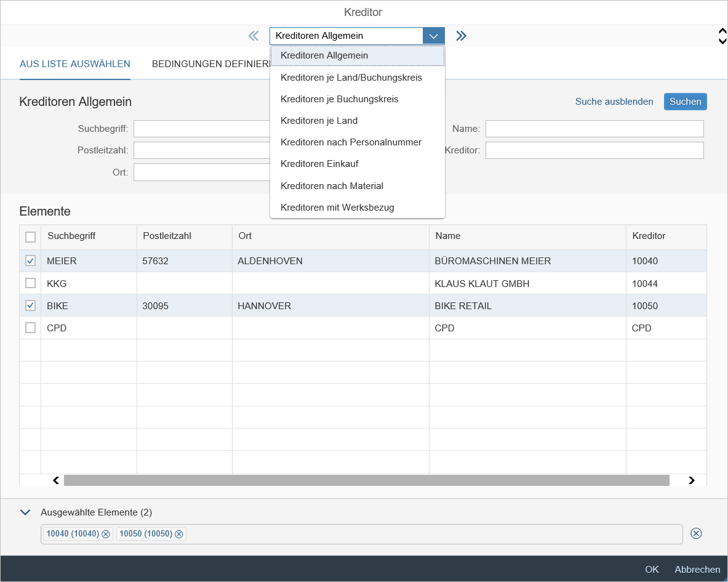728x582 pixels.
Task: Collapse the Kreditoren Allgemein dropdown arrow
Action: pyautogui.click(x=433, y=36)
